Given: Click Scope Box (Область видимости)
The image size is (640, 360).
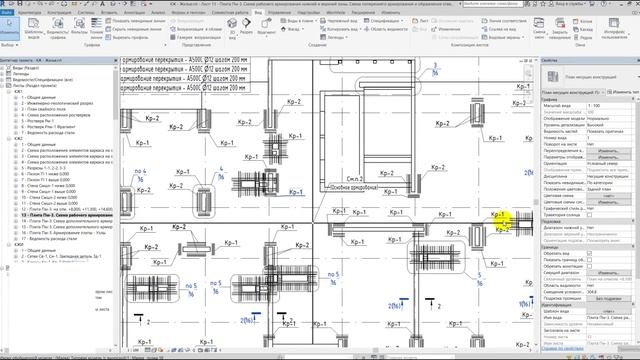Looking at the screenshot, I should [385, 29].
